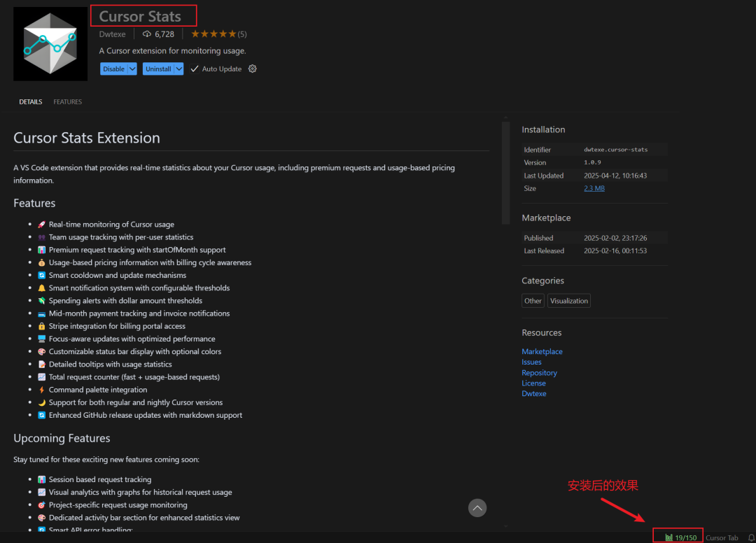This screenshot has width=756, height=543.
Task: Click the moon icon beside nightly Cursor versions
Action: (41, 402)
